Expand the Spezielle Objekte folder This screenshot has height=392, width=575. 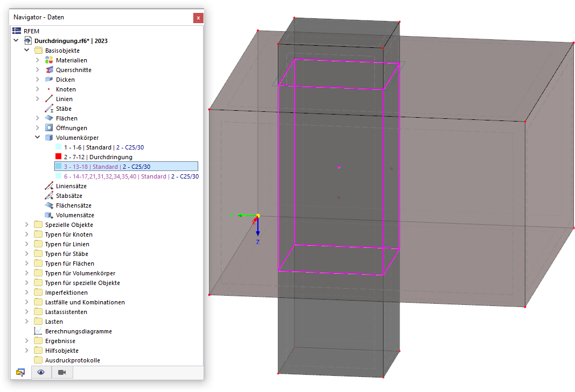(27, 224)
